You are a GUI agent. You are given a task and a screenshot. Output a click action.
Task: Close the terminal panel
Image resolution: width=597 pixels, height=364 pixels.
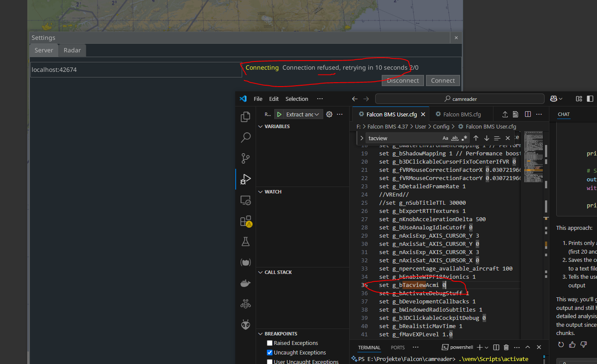[x=539, y=347]
